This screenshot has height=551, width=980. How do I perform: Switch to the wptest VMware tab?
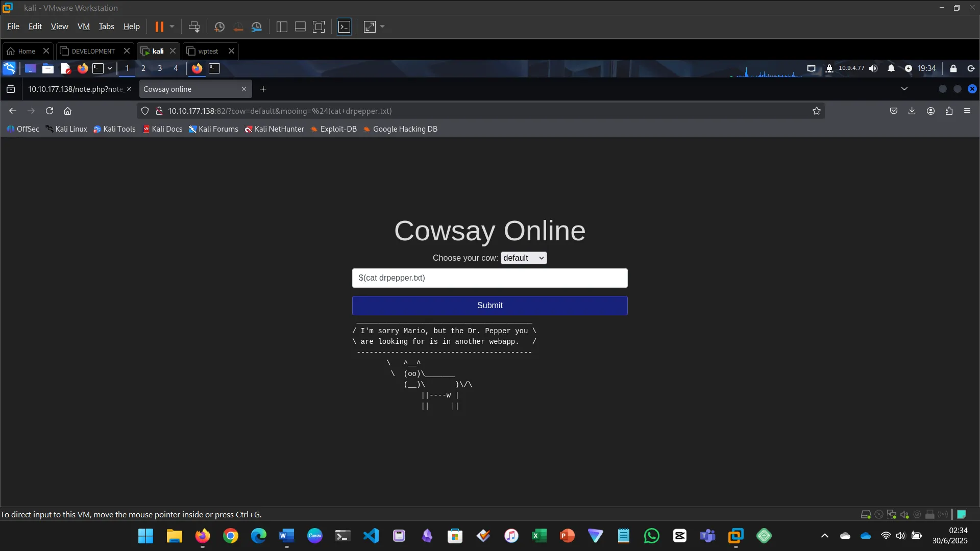207,51
